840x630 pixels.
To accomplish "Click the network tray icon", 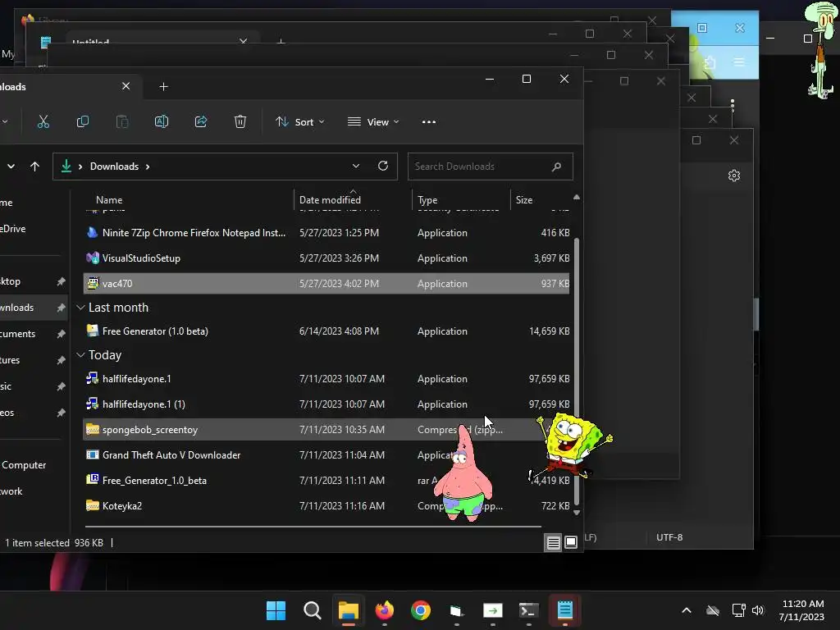I will [739, 610].
